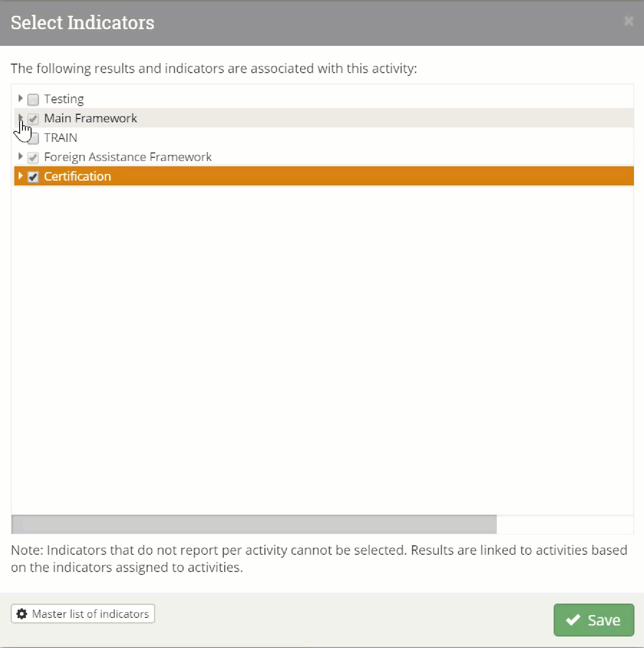Expand the Certification tree node

point(20,176)
